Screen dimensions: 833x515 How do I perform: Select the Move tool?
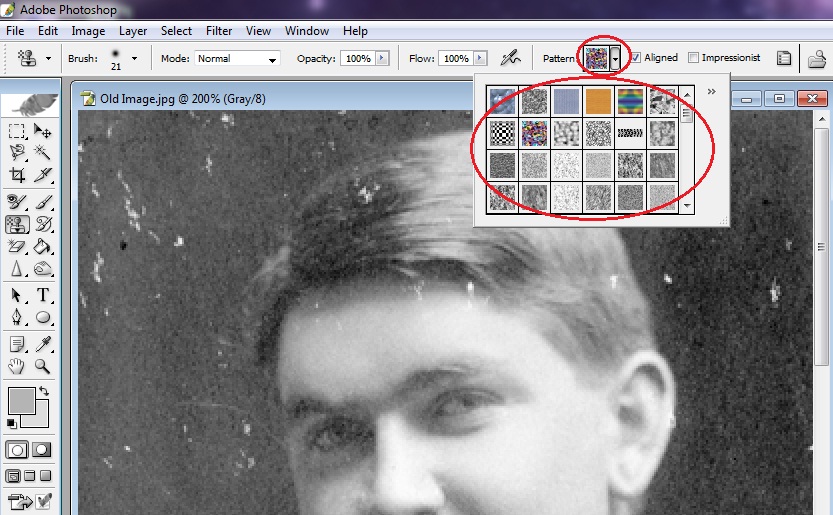42,131
